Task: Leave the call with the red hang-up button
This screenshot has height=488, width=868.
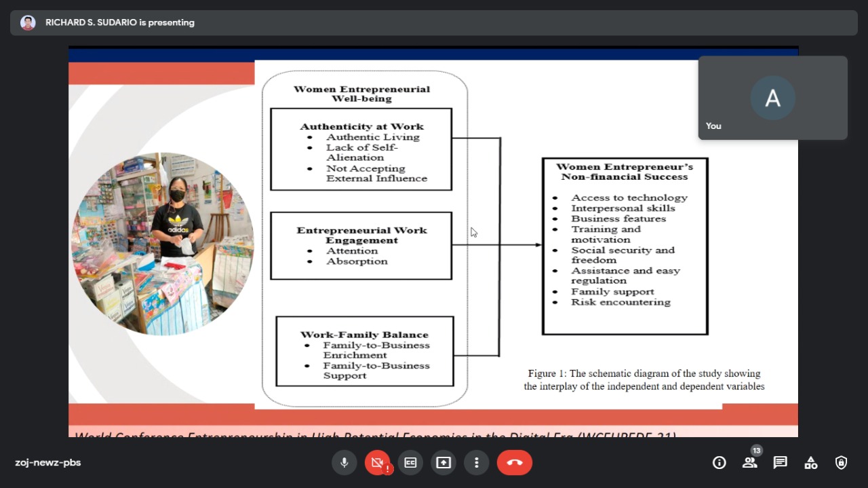Action: pos(515,463)
